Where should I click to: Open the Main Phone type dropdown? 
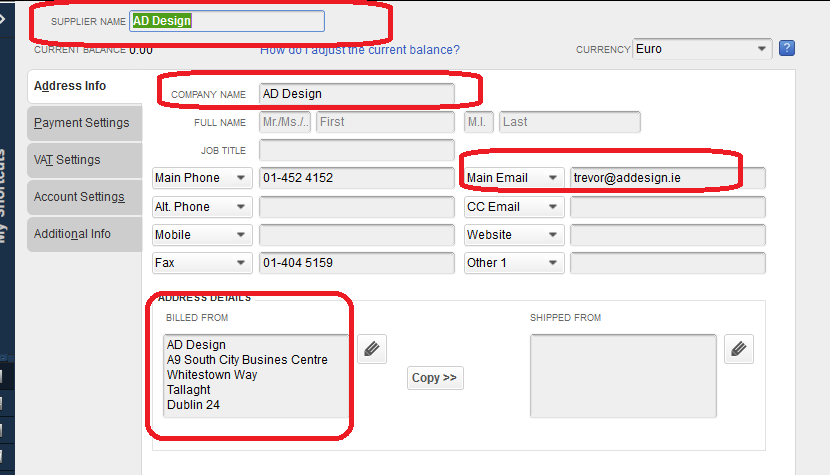pos(202,177)
